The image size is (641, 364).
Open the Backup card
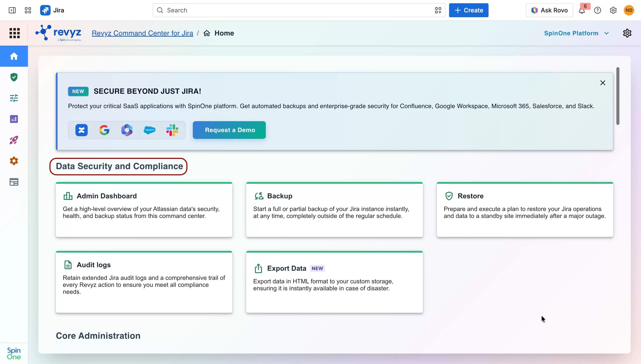334,209
